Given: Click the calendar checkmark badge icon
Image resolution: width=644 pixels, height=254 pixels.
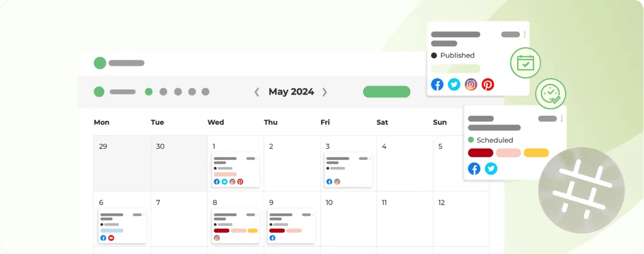Looking at the screenshot, I should pyautogui.click(x=525, y=63).
